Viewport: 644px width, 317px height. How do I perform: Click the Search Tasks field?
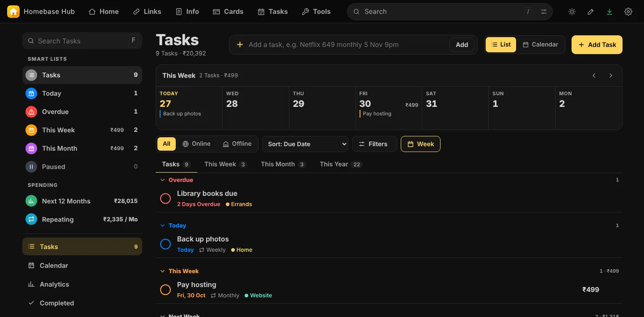(82, 41)
